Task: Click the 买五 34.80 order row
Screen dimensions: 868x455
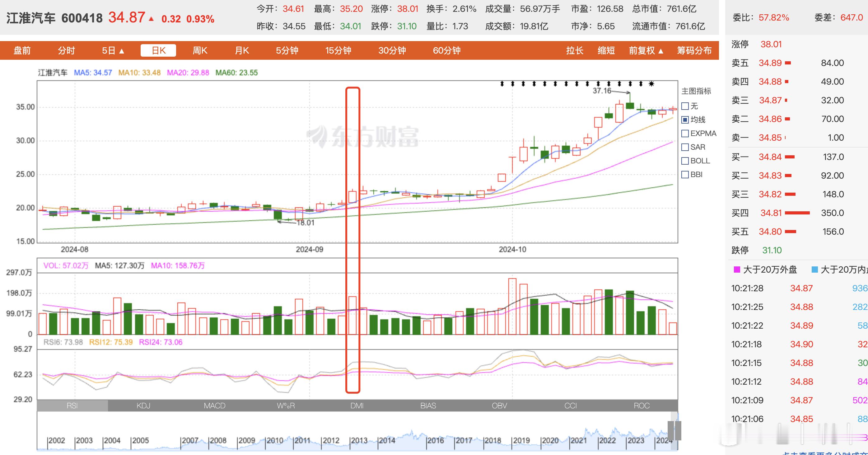Action: pyautogui.click(x=788, y=232)
